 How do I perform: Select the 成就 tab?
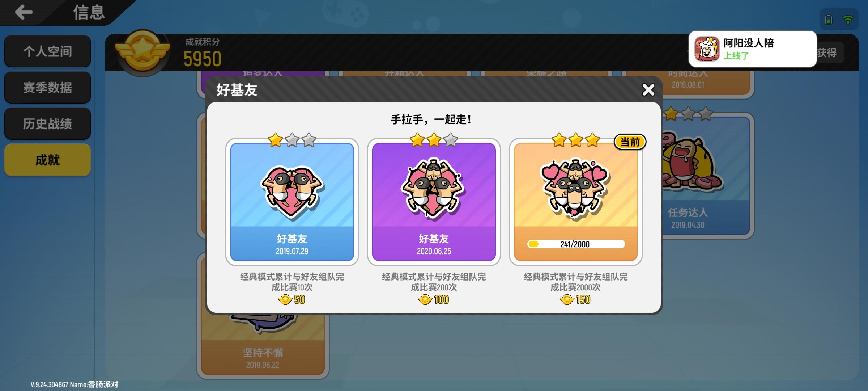47,160
